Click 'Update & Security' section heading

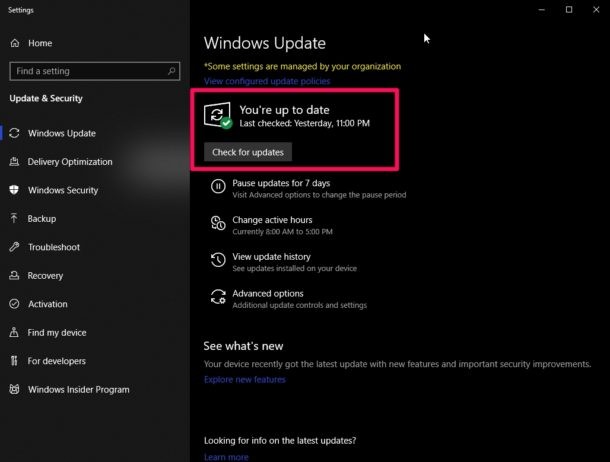[46, 98]
